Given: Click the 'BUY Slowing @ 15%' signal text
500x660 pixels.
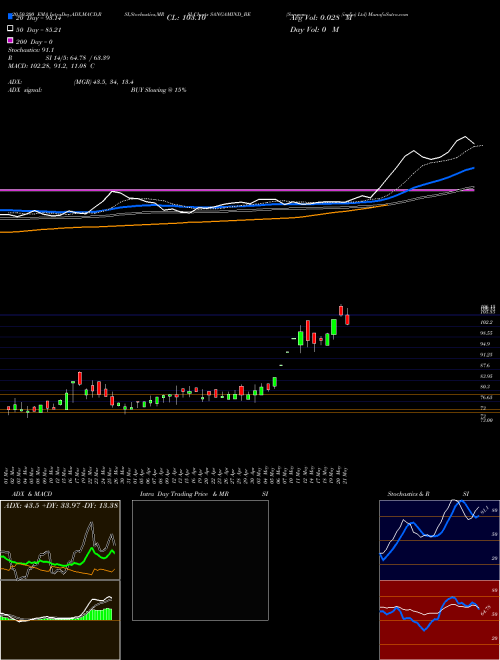Looking at the screenshot, I should pyautogui.click(x=158, y=90).
